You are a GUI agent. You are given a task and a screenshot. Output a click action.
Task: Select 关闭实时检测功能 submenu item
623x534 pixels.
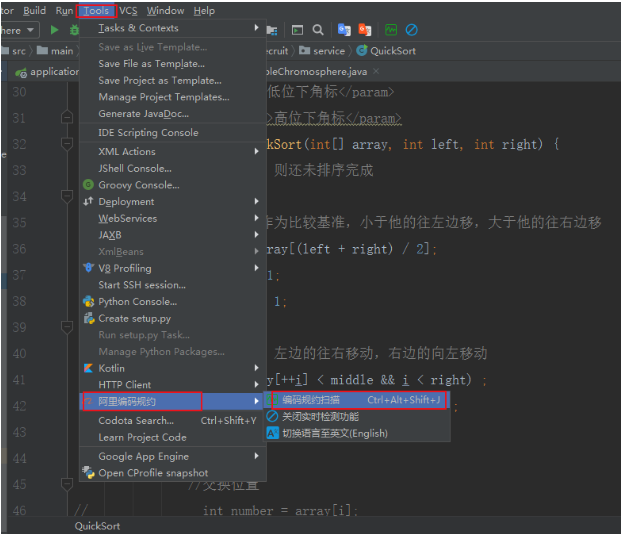[357, 416]
